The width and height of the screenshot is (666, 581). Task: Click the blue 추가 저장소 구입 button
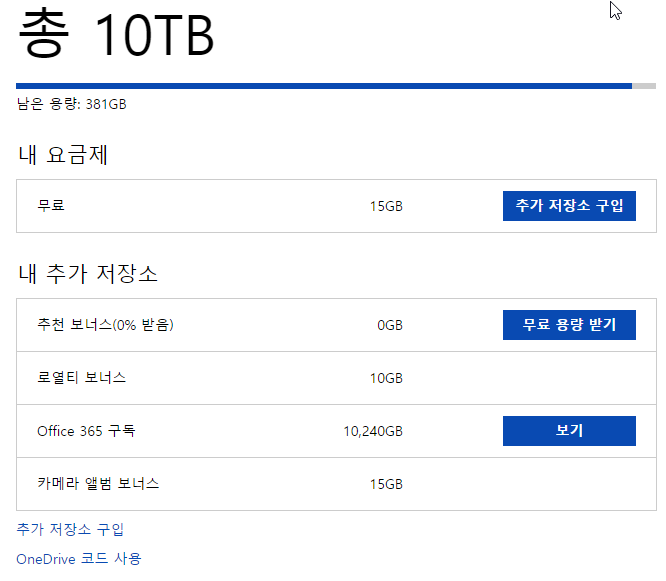pos(569,206)
